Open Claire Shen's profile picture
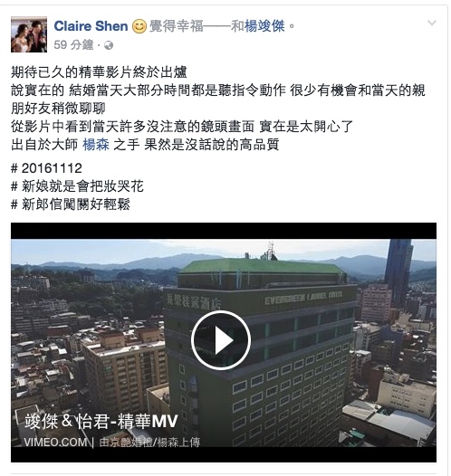Screen dimensions: 451x476 pyautogui.click(x=29, y=34)
